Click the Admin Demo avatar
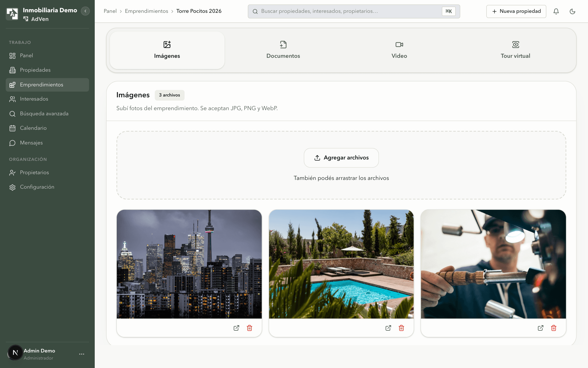Image resolution: width=588 pixels, height=368 pixels. pyautogui.click(x=15, y=353)
